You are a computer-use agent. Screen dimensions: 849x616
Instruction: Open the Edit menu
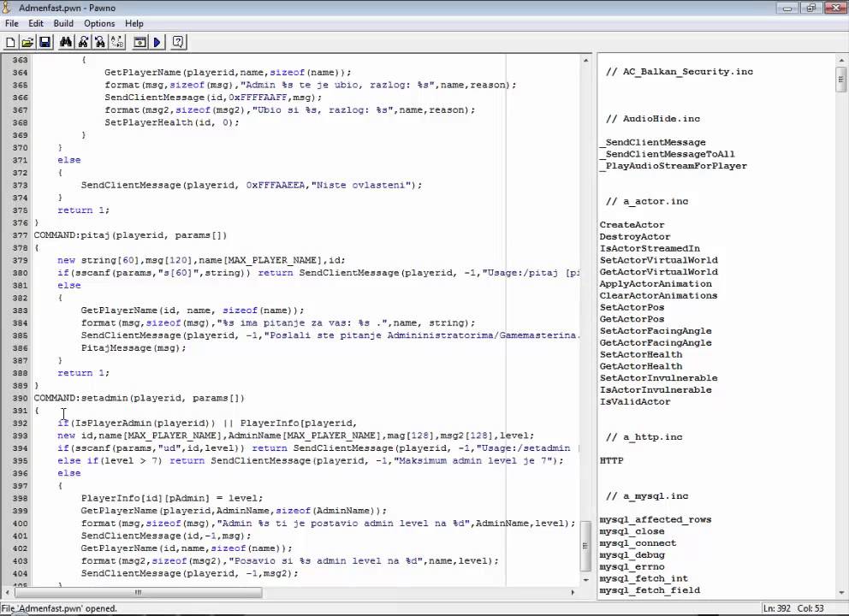click(x=36, y=23)
